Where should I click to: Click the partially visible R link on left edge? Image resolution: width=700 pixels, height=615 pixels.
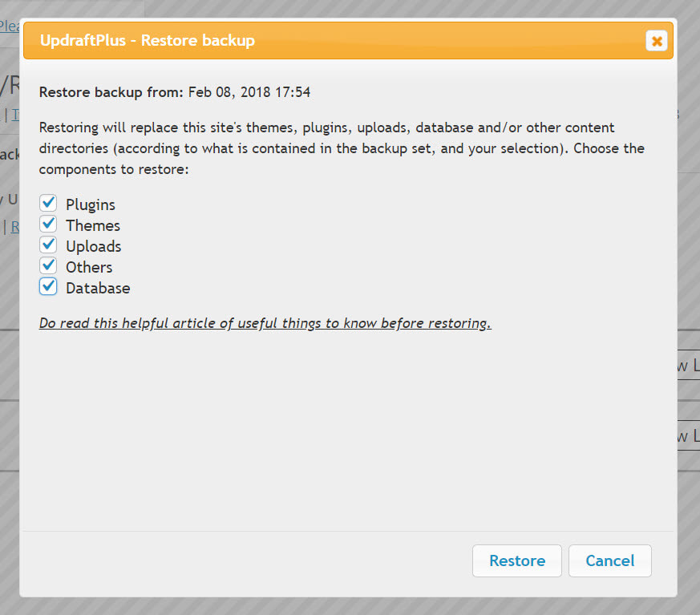16,227
